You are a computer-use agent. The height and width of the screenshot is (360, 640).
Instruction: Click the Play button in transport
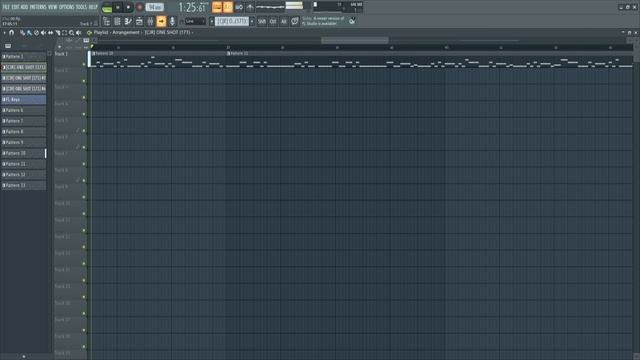[x=118, y=7]
